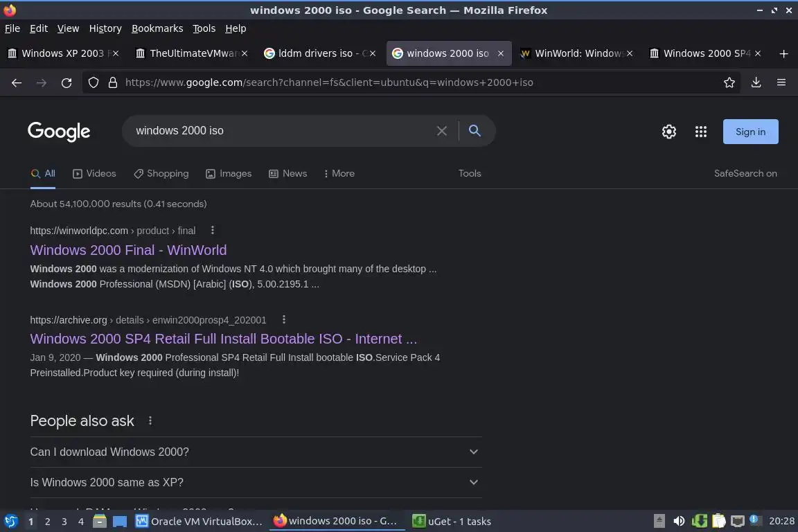This screenshot has height=532, width=798.
Task: Open the uGet - 1 tasks taskbar window
Action: pos(452,522)
